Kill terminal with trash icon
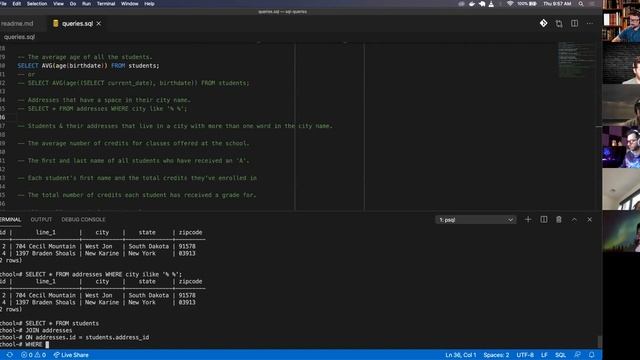640x360 pixels. point(559,220)
